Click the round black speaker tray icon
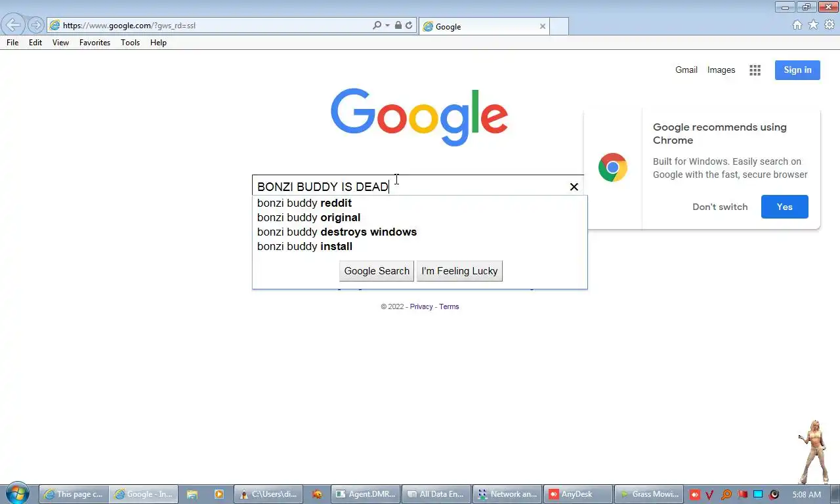Viewport: 840px width, 504px height. (774, 494)
